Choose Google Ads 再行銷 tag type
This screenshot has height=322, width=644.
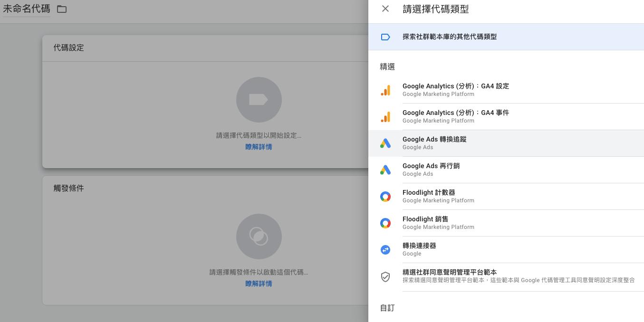pos(506,170)
